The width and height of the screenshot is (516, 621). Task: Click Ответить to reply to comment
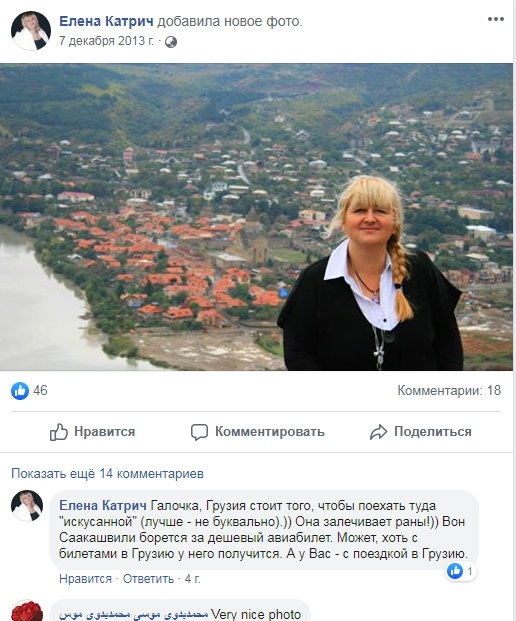[149, 579]
